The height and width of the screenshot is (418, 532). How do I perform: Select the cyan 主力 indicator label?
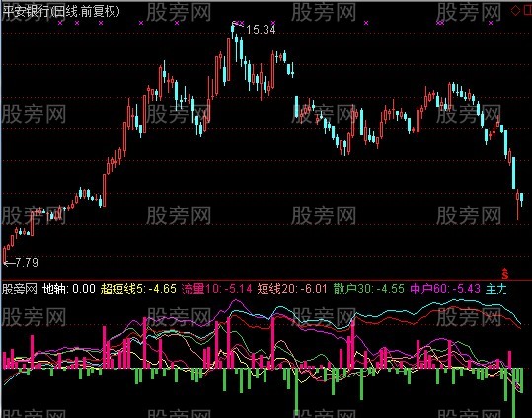(x=496, y=289)
